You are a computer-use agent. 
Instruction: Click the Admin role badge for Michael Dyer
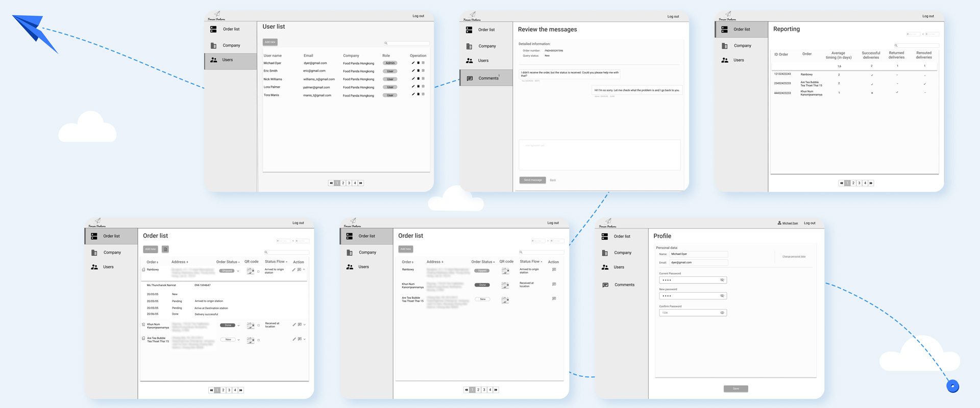(x=390, y=63)
